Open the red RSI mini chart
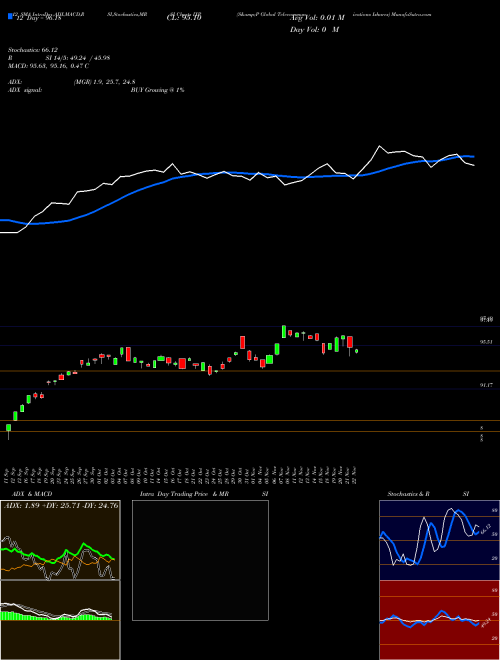Viewport: 500px width, 660px height. click(x=439, y=620)
